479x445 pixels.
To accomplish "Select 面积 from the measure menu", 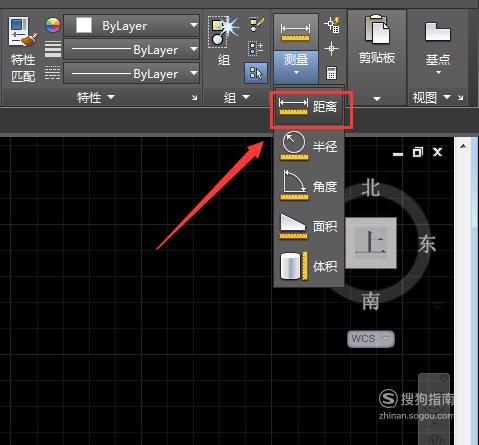I will [309, 226].
